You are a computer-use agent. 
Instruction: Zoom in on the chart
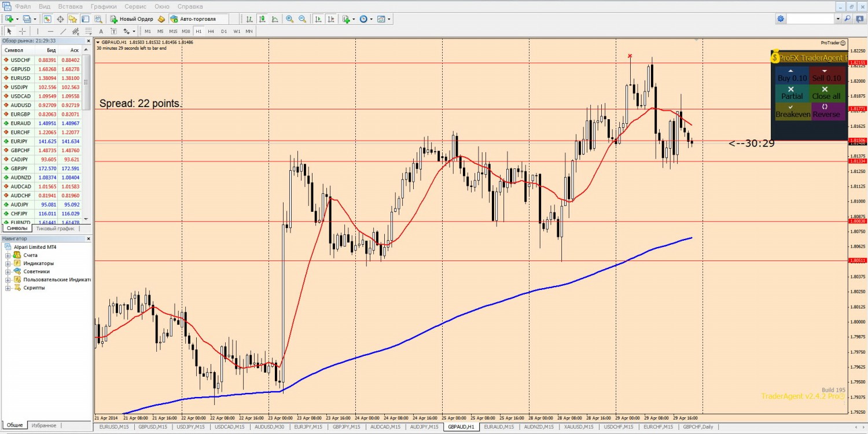(x=289, y=19)
